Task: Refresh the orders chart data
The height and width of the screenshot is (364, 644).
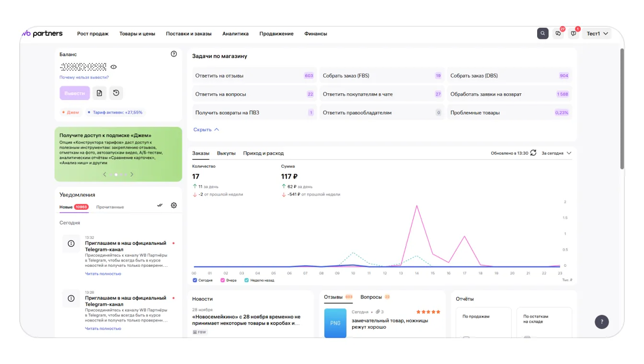Action: (533, 153)
